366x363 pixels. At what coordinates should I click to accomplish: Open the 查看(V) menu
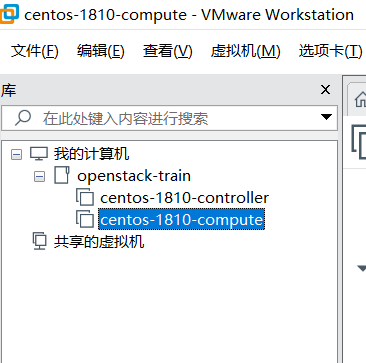coord(168,51)
